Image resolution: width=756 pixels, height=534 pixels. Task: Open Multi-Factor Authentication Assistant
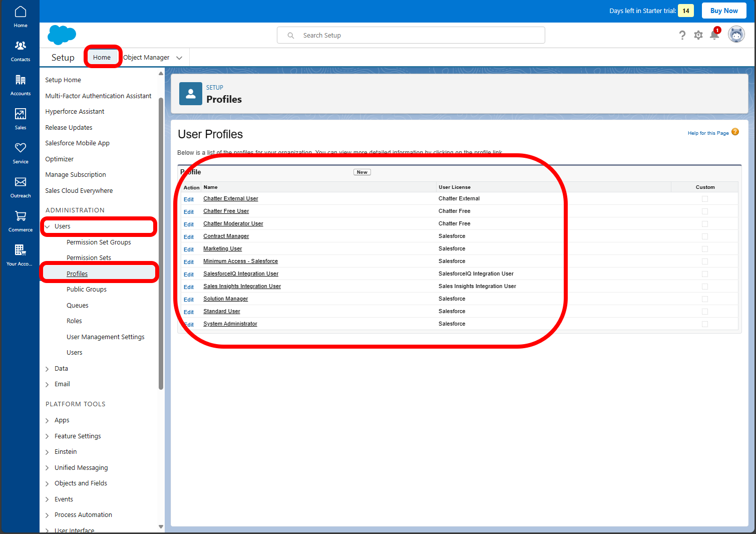coord(98,96)
